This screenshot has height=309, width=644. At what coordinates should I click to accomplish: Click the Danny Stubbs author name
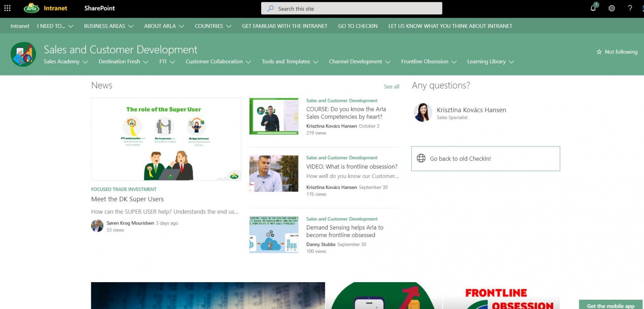[x=321, y=245]
